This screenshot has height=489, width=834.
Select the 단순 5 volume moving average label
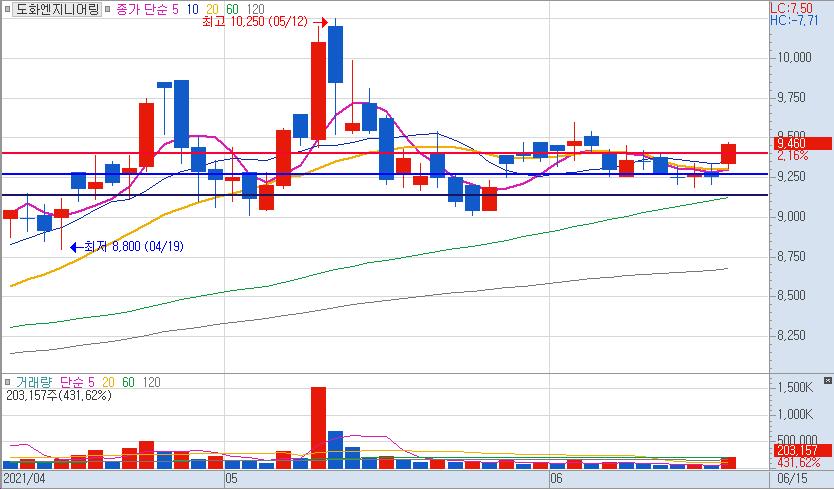pyautogui.click(x=77, y=382)
